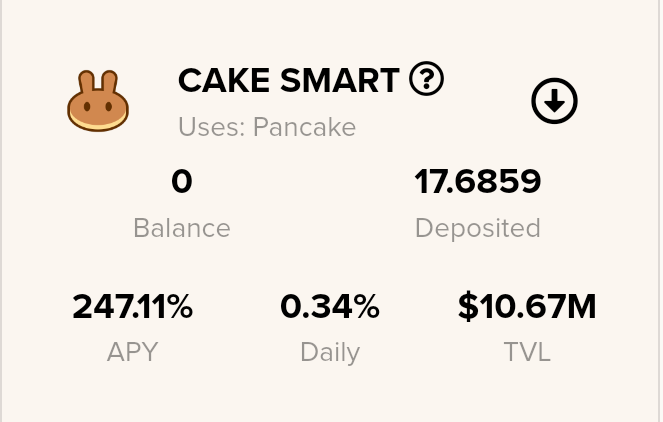Click the Uses: Pancake subtitle

[x=267, y=126]
